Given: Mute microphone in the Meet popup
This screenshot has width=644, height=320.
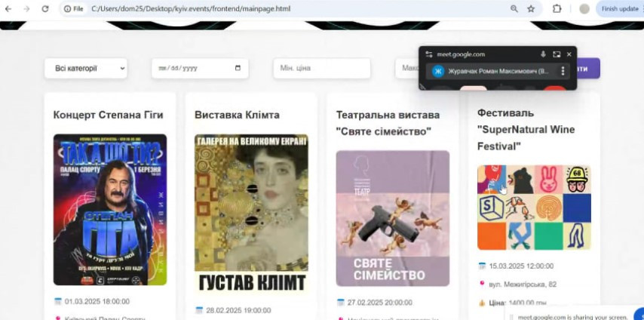Looking at the screenshot, I should pyautogui.click(x=544, y=54).
